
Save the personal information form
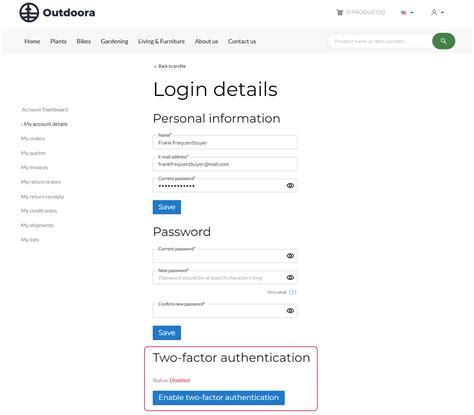coord(167,207)
